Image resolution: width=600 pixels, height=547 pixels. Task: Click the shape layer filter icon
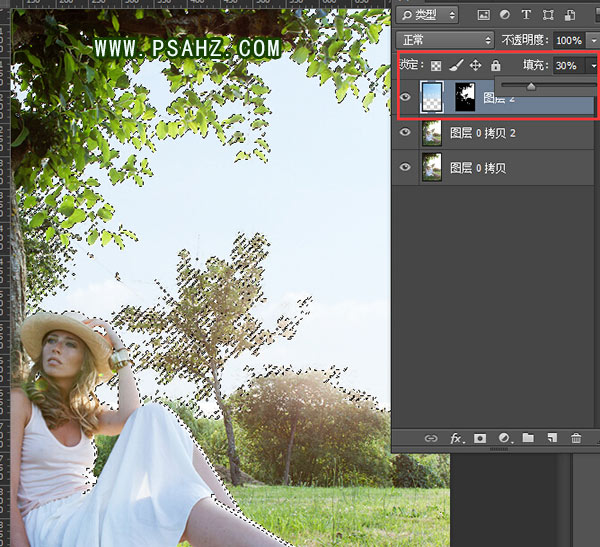coord(548,15)
